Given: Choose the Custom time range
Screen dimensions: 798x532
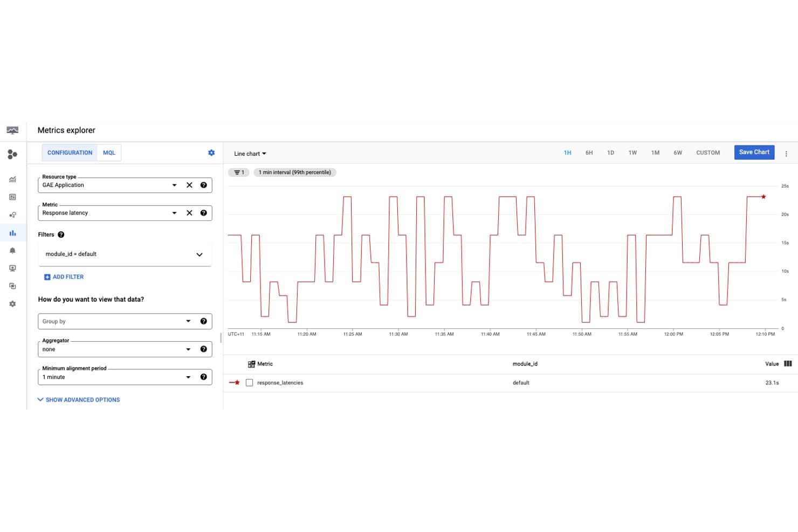Looking at the screenshot, I should click(708, 153).
